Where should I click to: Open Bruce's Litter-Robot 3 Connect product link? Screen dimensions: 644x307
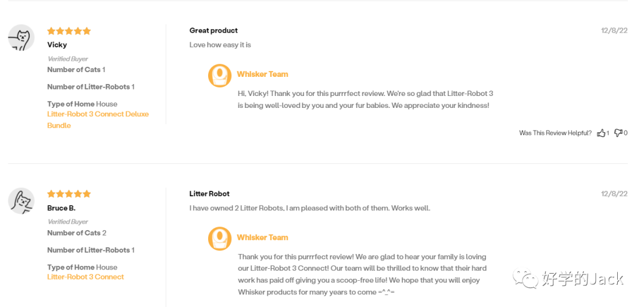[x=86, y=277]
